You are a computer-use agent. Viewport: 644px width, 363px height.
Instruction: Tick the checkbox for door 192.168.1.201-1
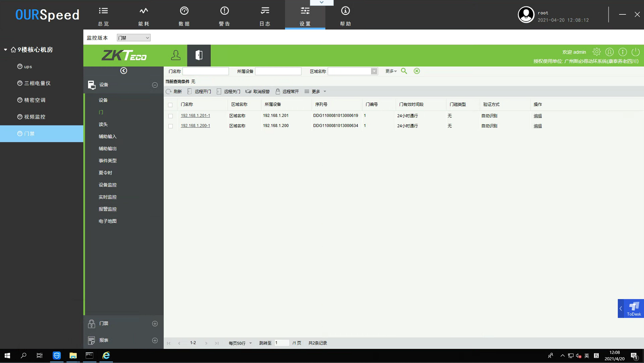coord(170,116)
